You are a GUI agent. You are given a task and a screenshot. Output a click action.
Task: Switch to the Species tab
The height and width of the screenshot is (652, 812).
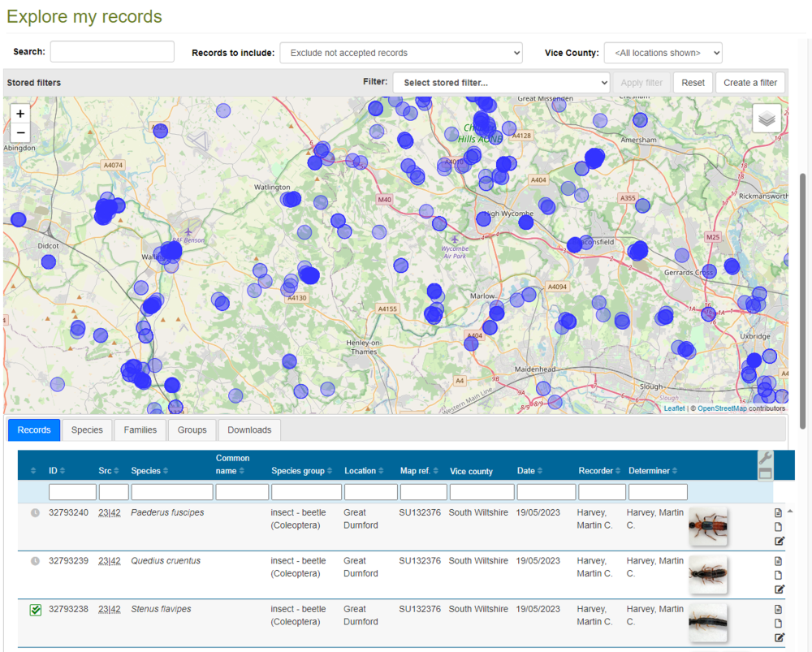pos(86,430)
